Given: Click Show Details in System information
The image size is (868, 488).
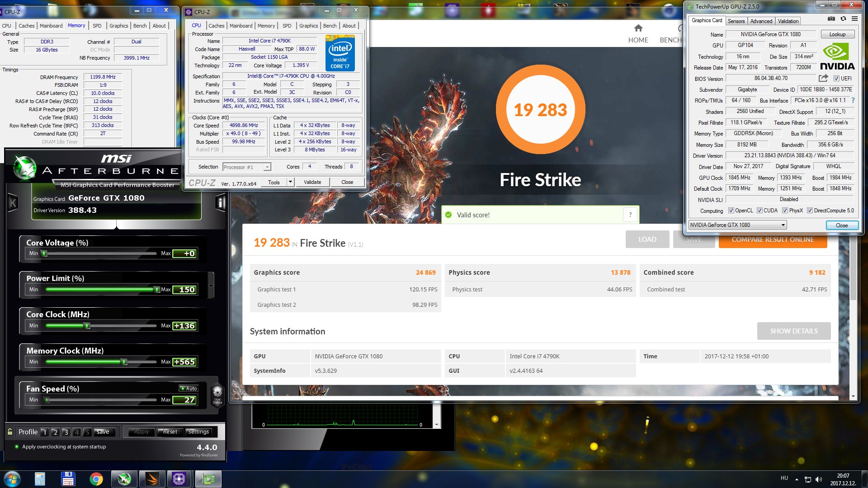Looking at the screenshot, I should click(x=794, y=331).
